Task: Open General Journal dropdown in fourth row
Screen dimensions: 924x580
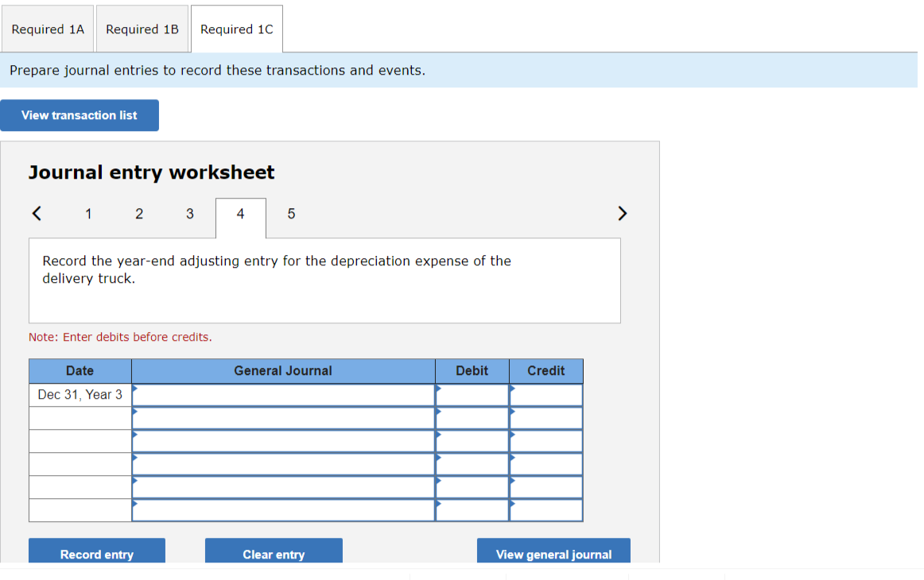Action: click(x=283, y=464)
